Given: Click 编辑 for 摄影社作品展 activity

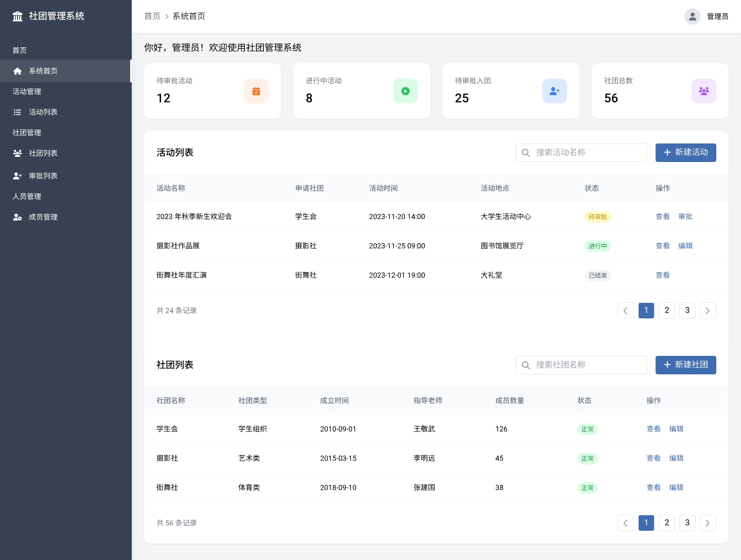Looking at the screenshot, I should pos(685,246).
